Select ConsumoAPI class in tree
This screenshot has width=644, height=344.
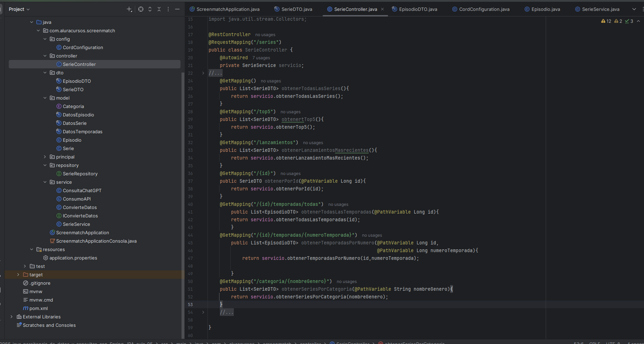coord(77,199)
